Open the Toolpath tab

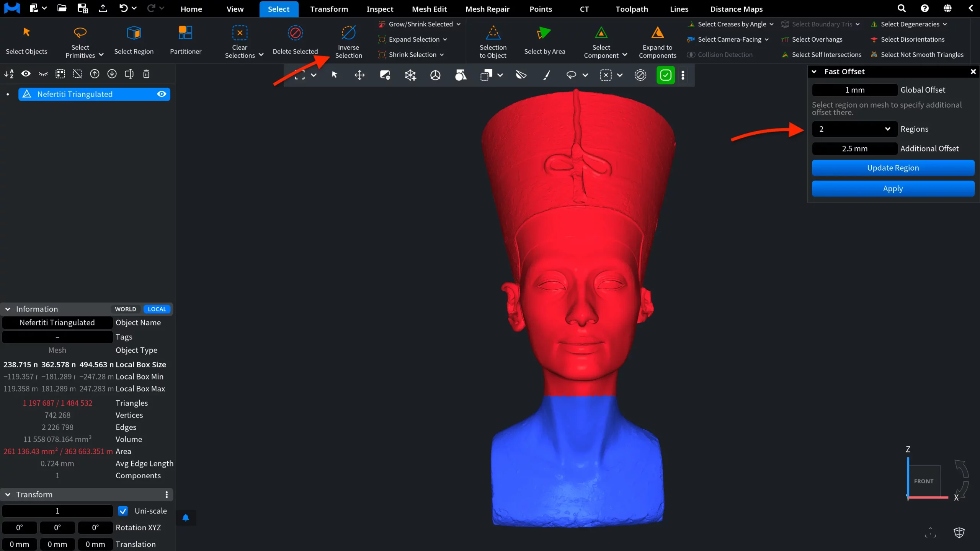pyautogui.click(x=632, y=9)
